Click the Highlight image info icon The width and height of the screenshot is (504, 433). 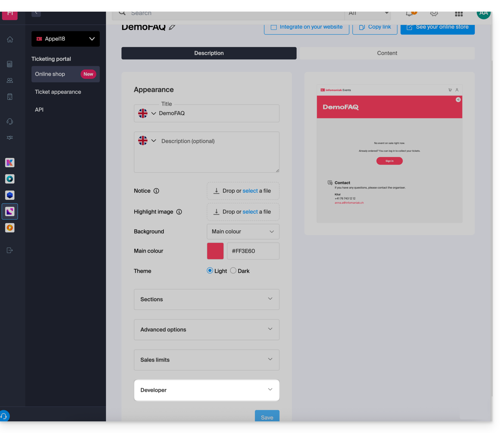pos(179,212)
